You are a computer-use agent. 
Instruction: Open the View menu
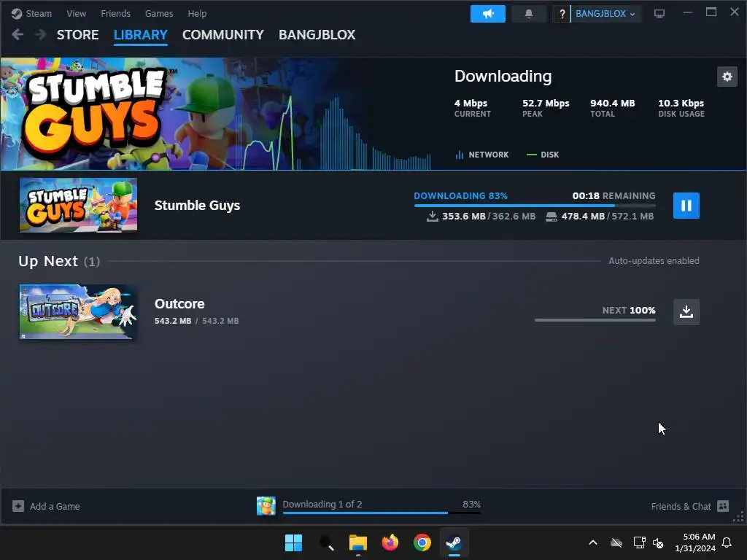pyautogui.click(x=76, y=13)
